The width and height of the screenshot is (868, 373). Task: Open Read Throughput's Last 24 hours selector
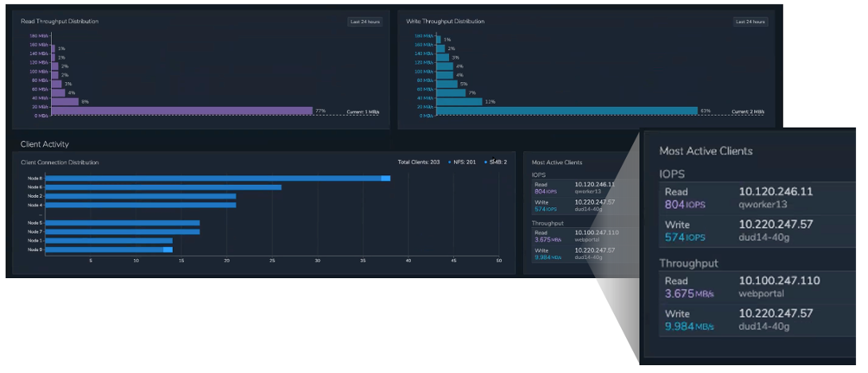point(365,22)
